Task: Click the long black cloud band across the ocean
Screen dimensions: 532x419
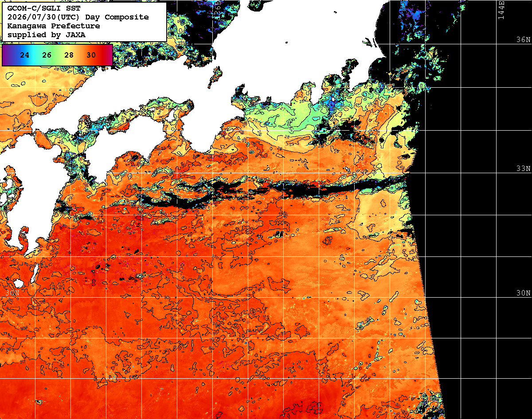Action: [275, 190]
